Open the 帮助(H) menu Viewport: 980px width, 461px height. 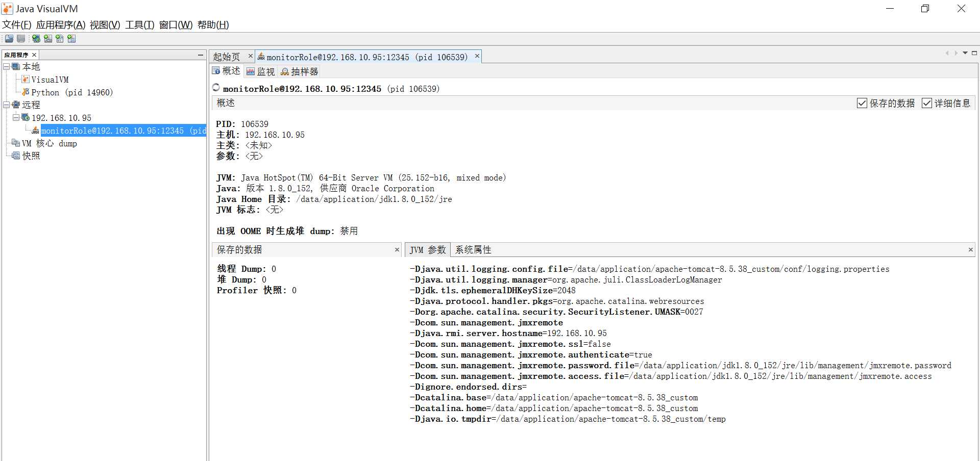click(213, 24)
